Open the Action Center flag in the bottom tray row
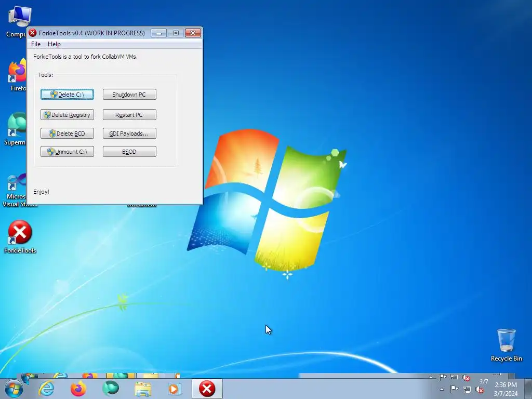Image resolution: width=532 pixels, height=399 pixels. [x=454, y=390]
